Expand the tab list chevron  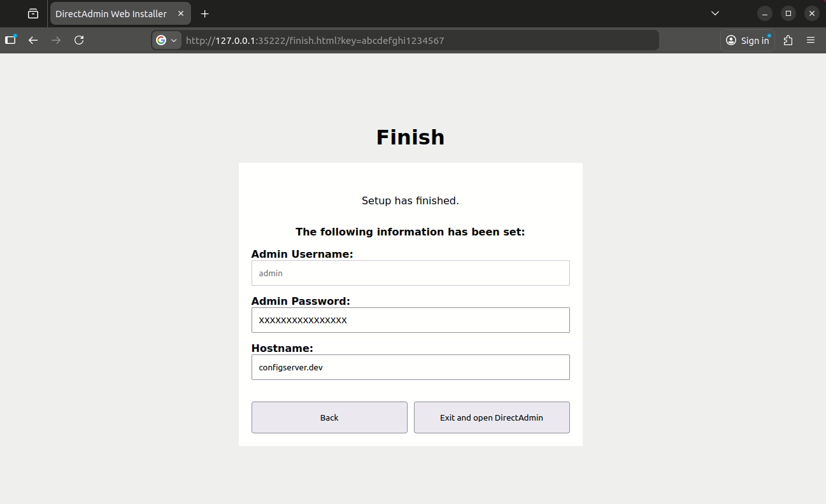715,13
